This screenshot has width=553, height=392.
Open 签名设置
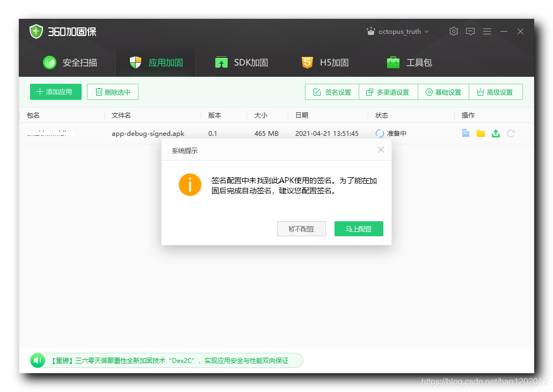click(x=332, y=92)
